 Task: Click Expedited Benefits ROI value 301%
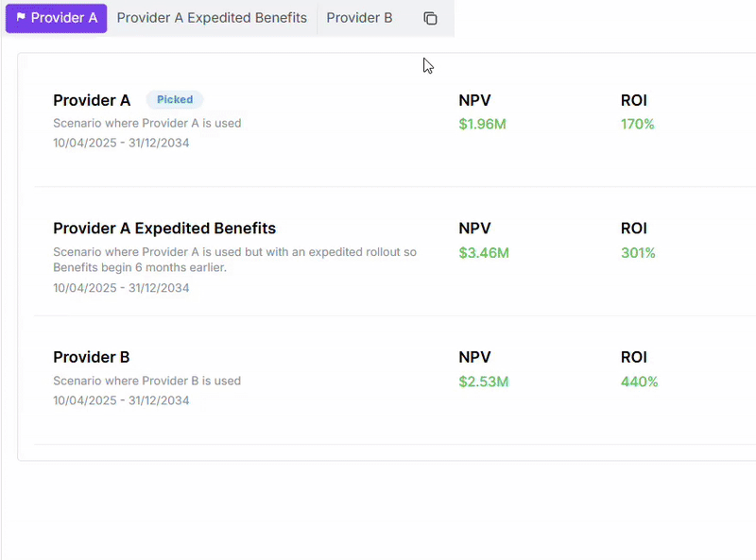coord(638,253)
